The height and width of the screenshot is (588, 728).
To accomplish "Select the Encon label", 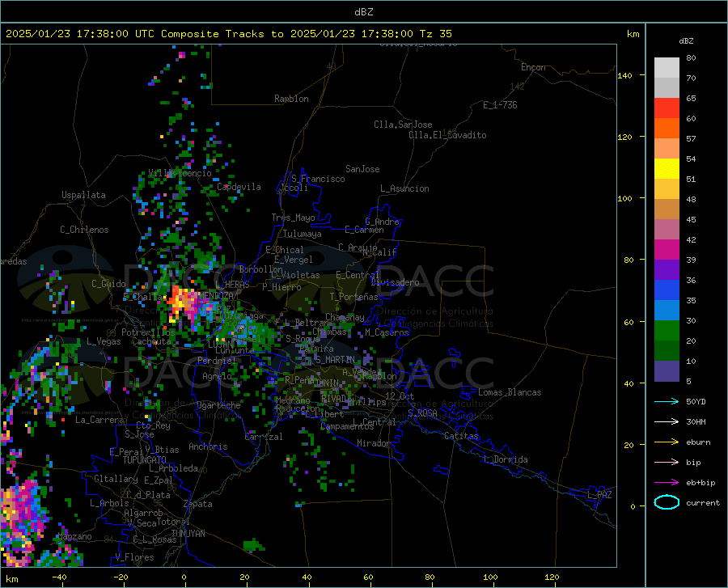I will (533, 67).
